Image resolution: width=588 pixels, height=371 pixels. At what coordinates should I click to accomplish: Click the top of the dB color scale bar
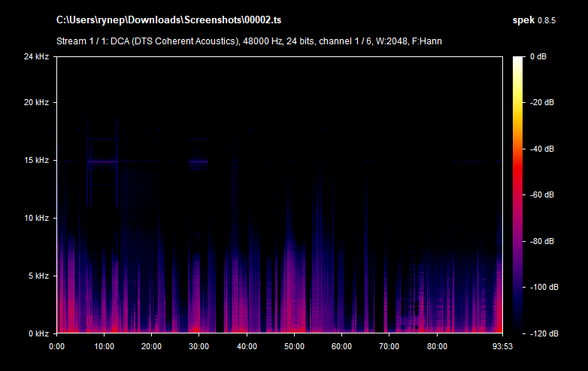point(519,60)
